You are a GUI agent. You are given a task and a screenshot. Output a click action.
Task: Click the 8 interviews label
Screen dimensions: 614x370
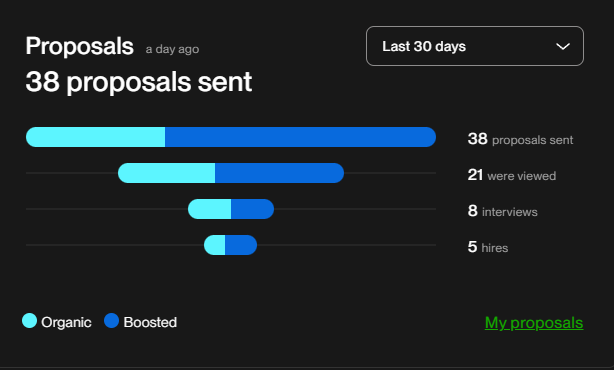(x=502, y=211)
